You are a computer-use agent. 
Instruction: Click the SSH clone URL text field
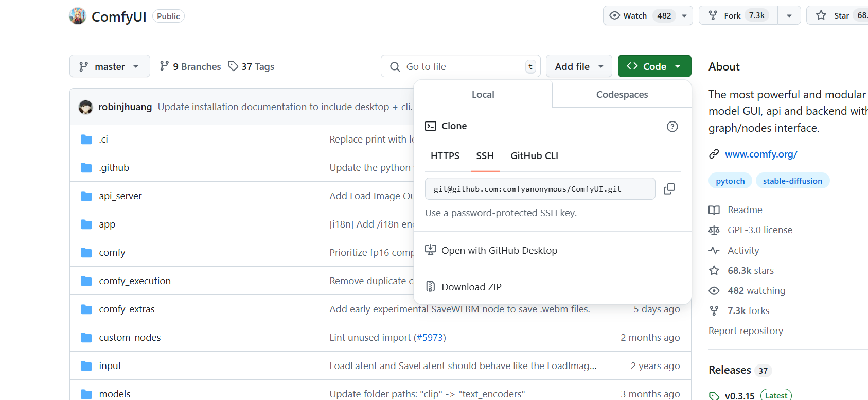540,189
